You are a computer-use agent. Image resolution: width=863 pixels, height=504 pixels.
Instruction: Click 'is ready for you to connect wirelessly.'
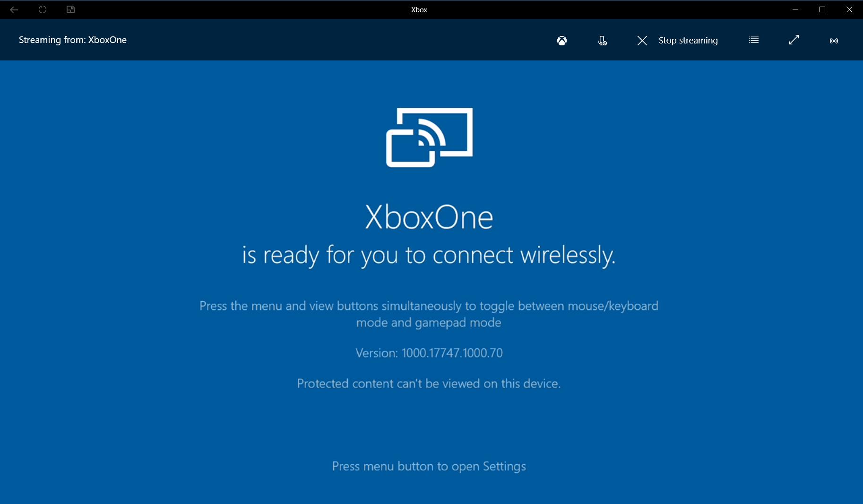point(429,256)
